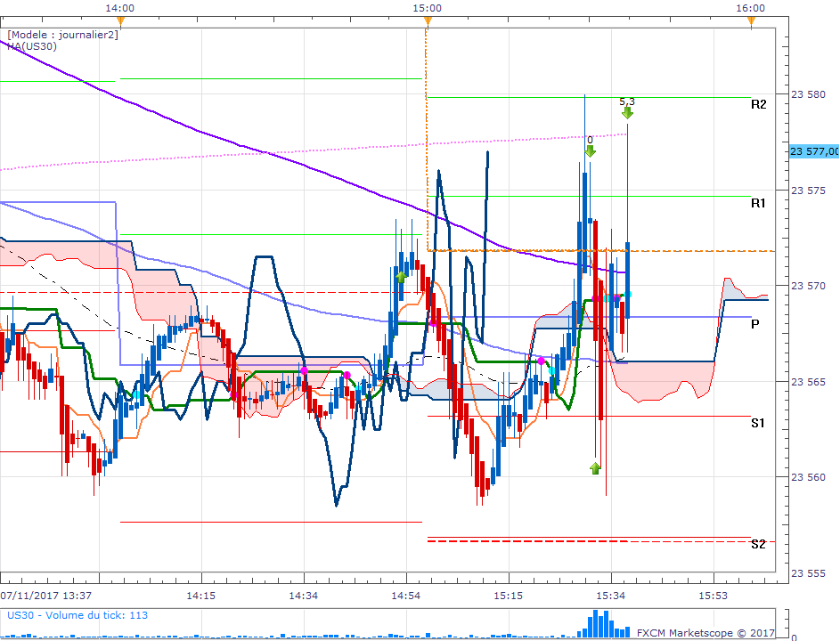Click the green down arrow labeled 5,3
840x641 pixels.
(627, 112)
